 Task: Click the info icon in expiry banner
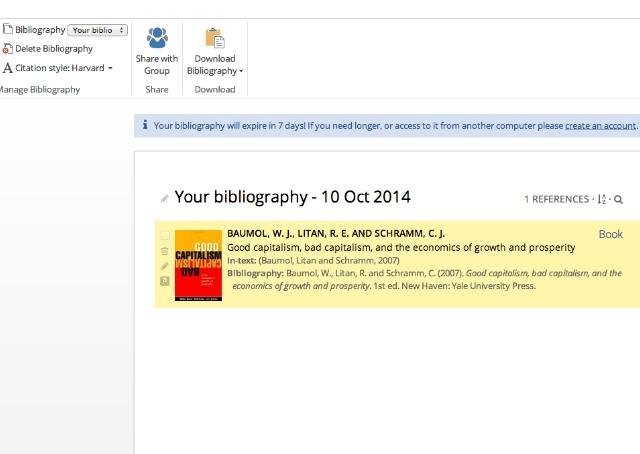click(x=145, y=125)
